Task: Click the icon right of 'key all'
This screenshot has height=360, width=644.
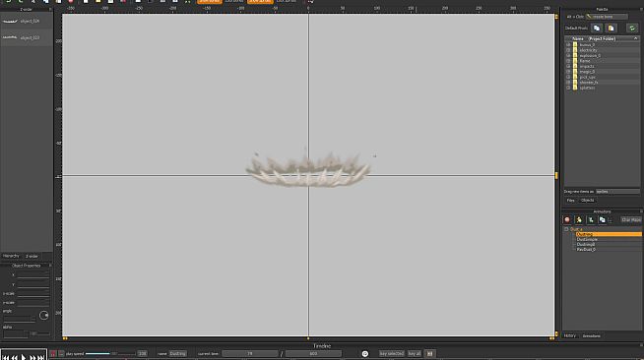Action: [x=429, y=353]
